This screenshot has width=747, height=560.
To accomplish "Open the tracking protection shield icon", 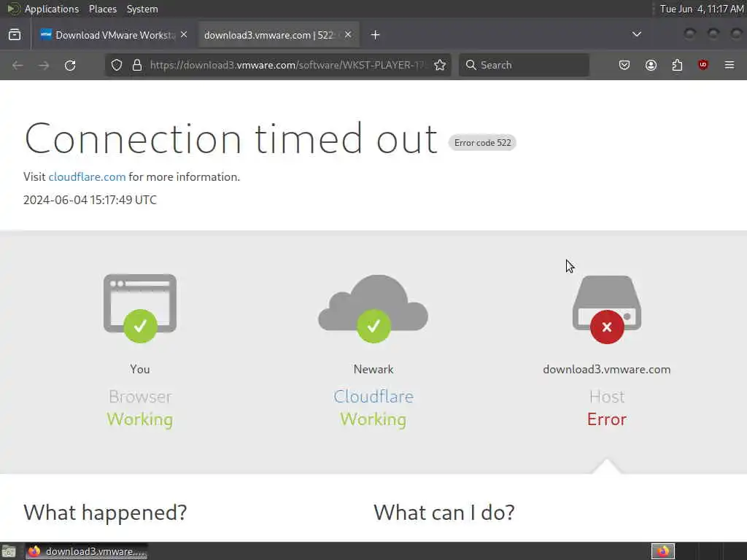I will (117, 65).
